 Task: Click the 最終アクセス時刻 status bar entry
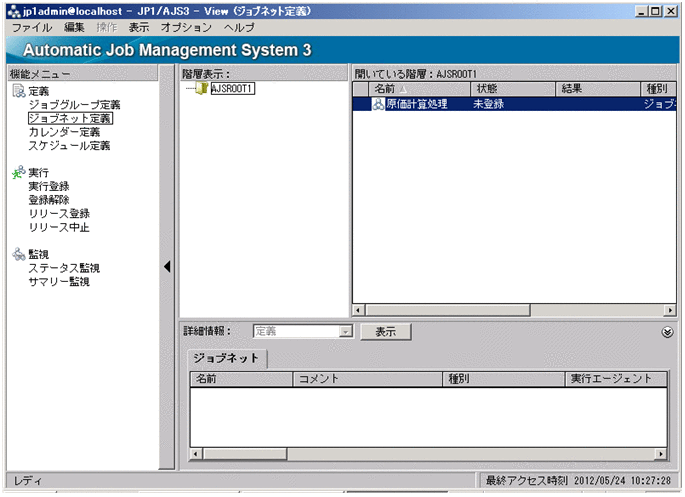(x=578, y=480)
